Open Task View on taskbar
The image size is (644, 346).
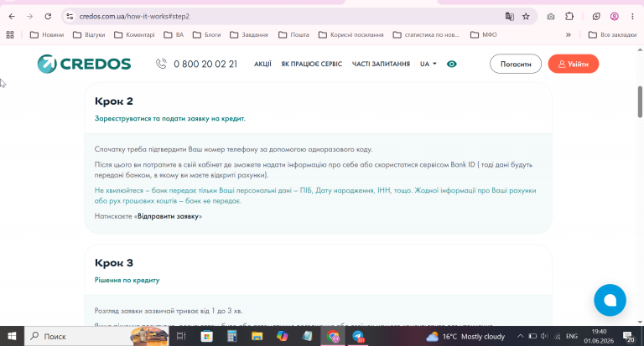point(181,337)
